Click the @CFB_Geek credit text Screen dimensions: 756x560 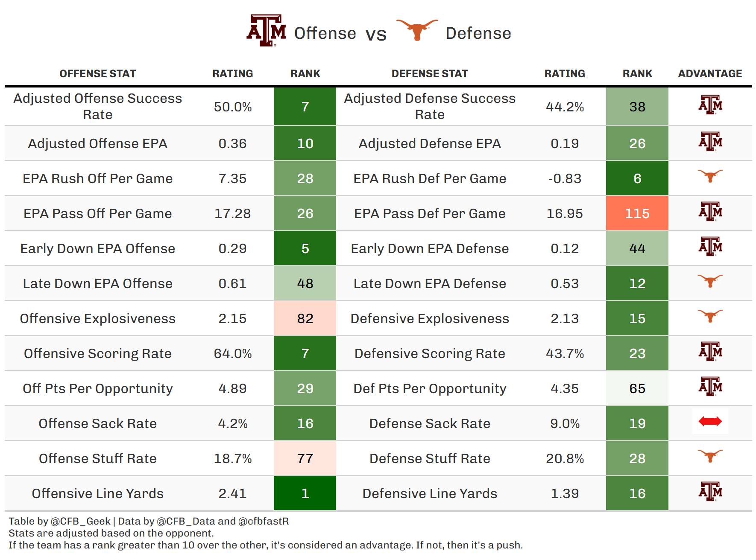click(80, 521)
